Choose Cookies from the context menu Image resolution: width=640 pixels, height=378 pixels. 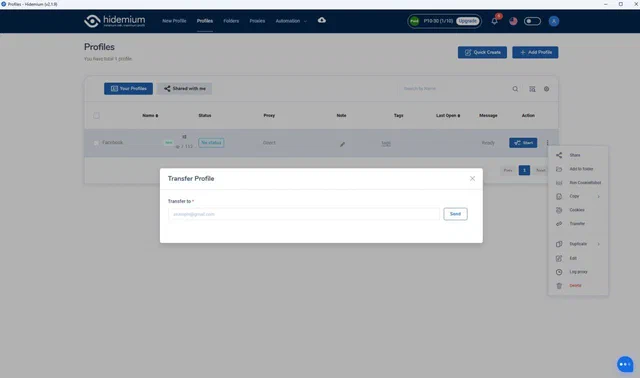[578, 210]
